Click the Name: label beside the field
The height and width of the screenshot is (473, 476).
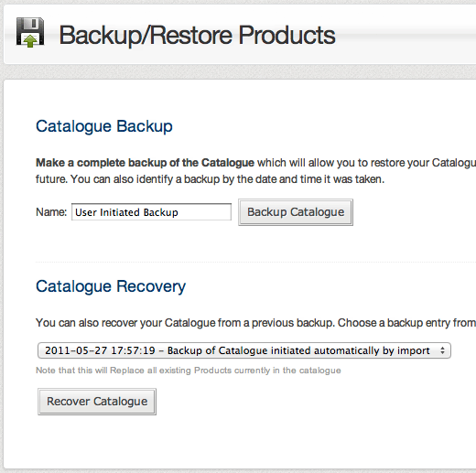(51, 212)
